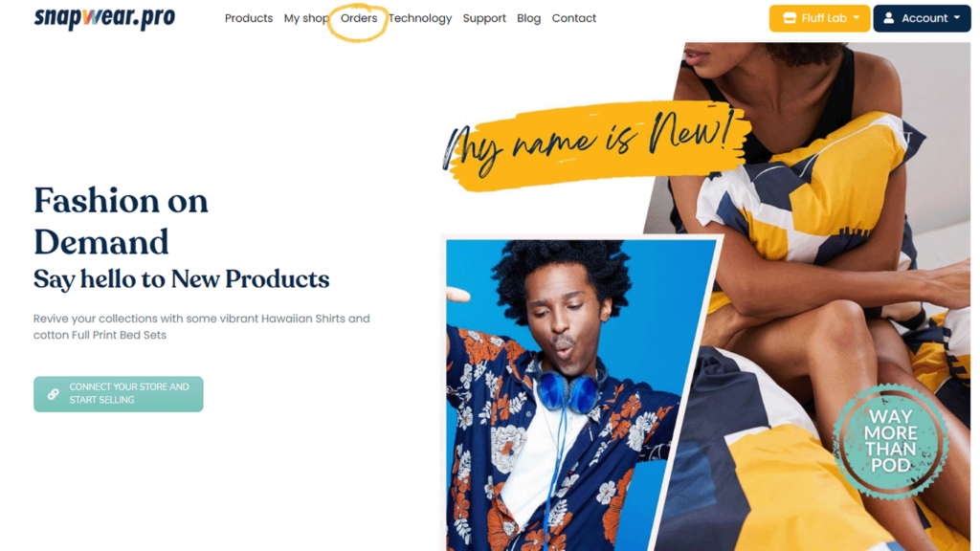The height and width of the screenshot is (551, 980).
Task: Click the Say hello to New Products subheading
Action: click(x=181, y=279)
